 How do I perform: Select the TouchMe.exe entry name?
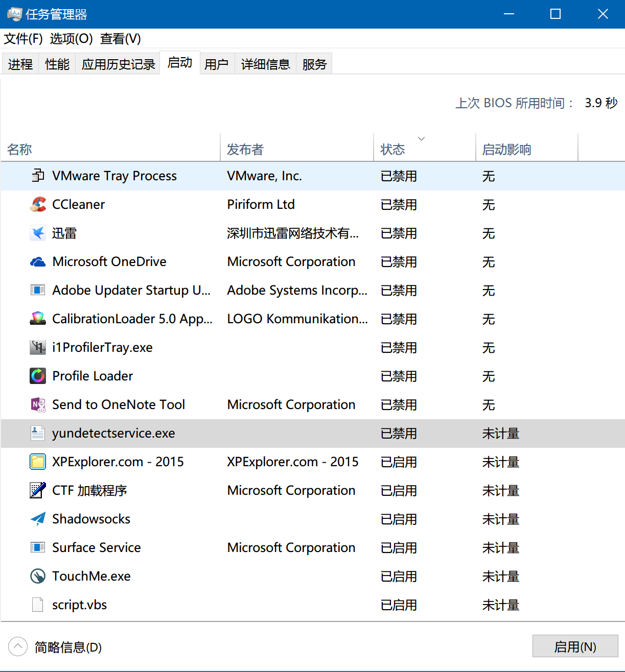tap(91, 576)
